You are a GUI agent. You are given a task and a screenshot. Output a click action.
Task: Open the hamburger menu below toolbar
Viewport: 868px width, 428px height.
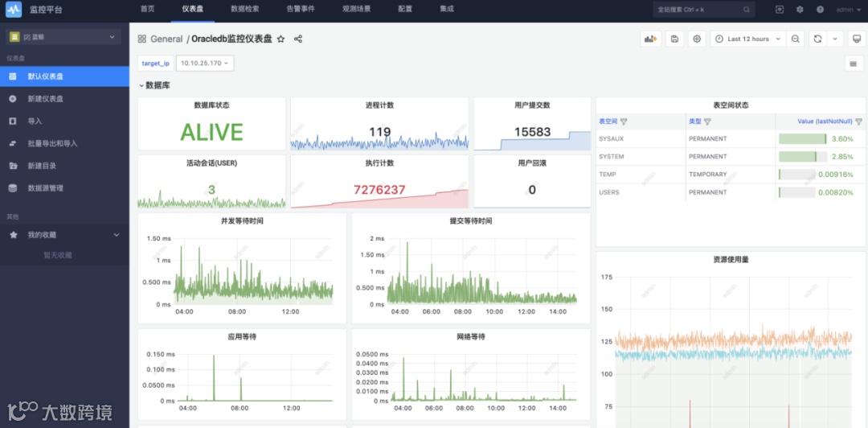(x=853, y=64)
